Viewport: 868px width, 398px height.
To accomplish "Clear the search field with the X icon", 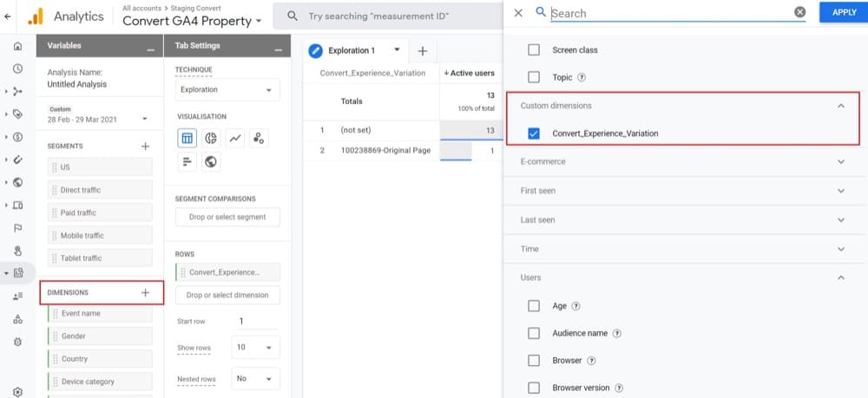I will [x=799, y=12].
